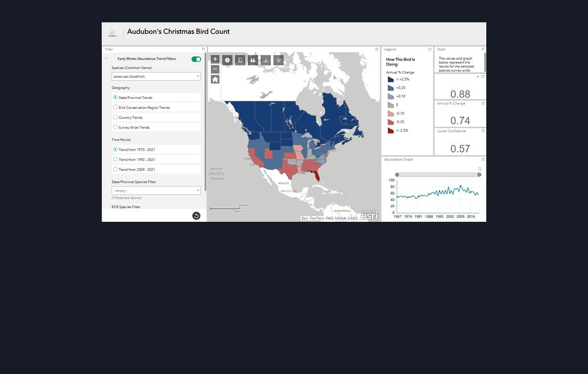Click Florida on the map
Viewport: 588px width, 374px height.
317,176
